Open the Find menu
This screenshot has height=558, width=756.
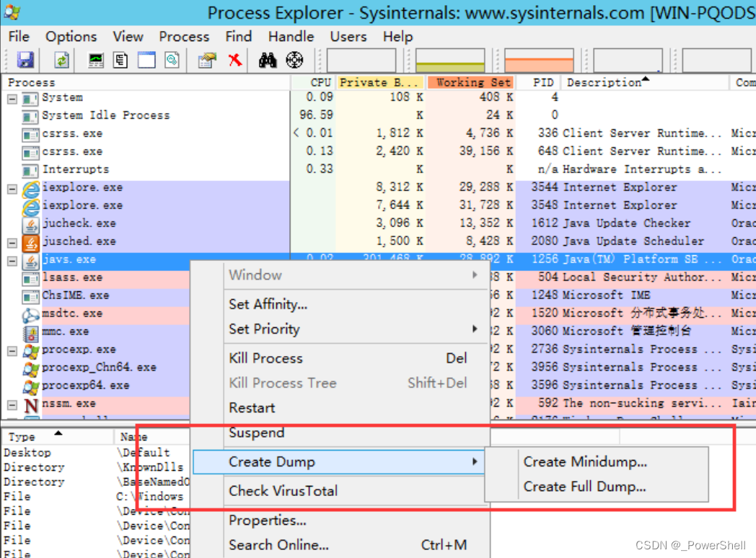[x=239, y=37]
